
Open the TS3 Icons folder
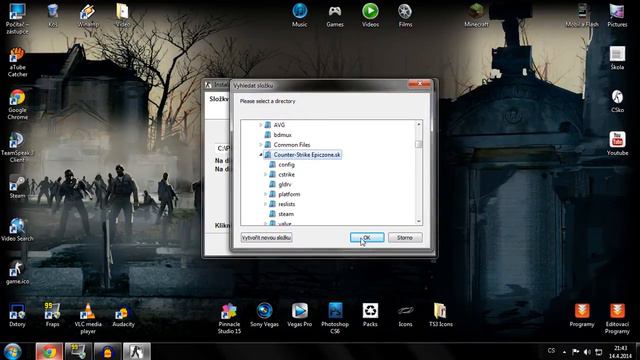click(441, 315)
